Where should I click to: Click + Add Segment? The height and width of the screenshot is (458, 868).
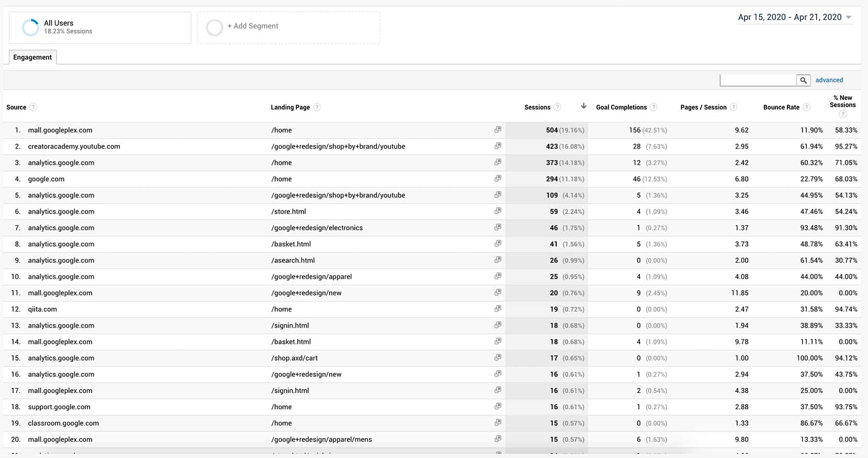pos(253,26)
